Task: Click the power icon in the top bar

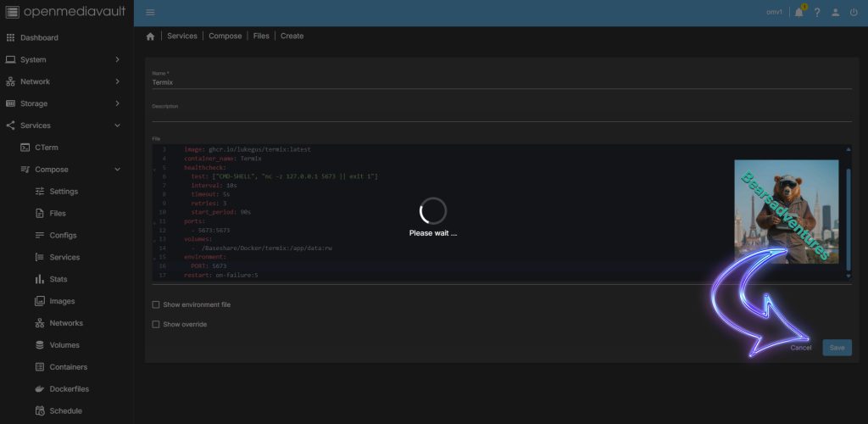Action: [x=854, y=13]
